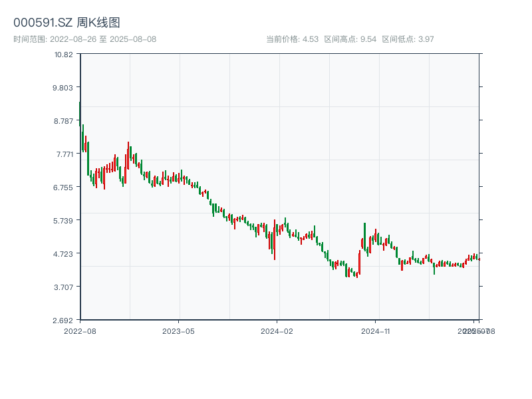Image resolution: width=532 pixels, height=399 pixels.
Task: Click the 000591.SZ 周K线图 chart title
Action: coord(66,23)
